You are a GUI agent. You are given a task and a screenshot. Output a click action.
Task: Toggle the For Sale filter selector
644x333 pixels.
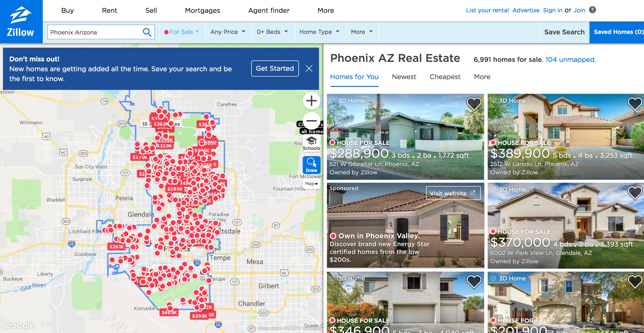tap(181, 32)
